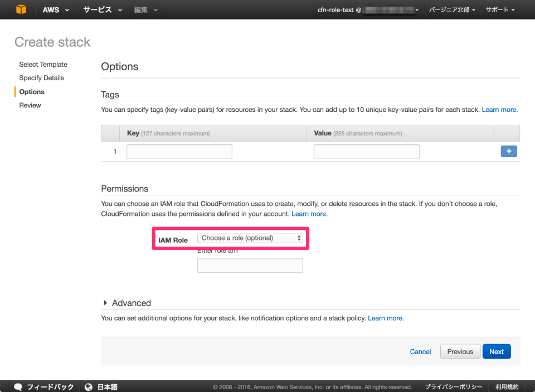535x392 pixels.
Task: Click the Enter role arn input field
Action: pos(250,265)
